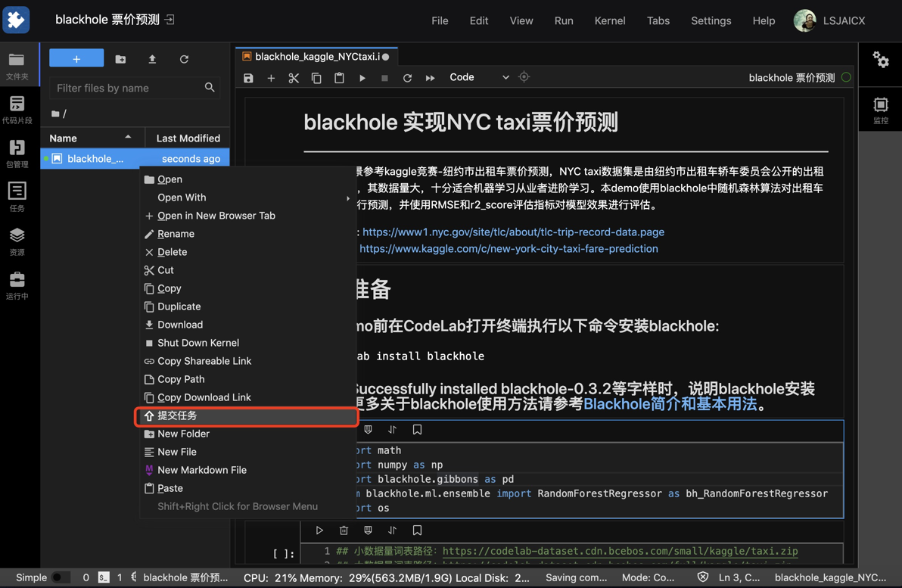Viewport: 902px width, 588px height.
Task: Save the notebook with the floppy disk icon
Action: [248, 78]
